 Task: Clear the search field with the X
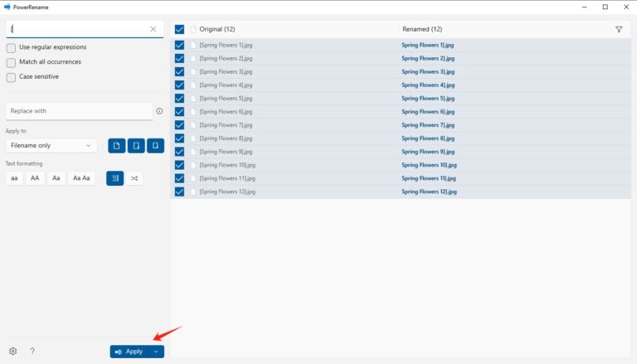153,29
